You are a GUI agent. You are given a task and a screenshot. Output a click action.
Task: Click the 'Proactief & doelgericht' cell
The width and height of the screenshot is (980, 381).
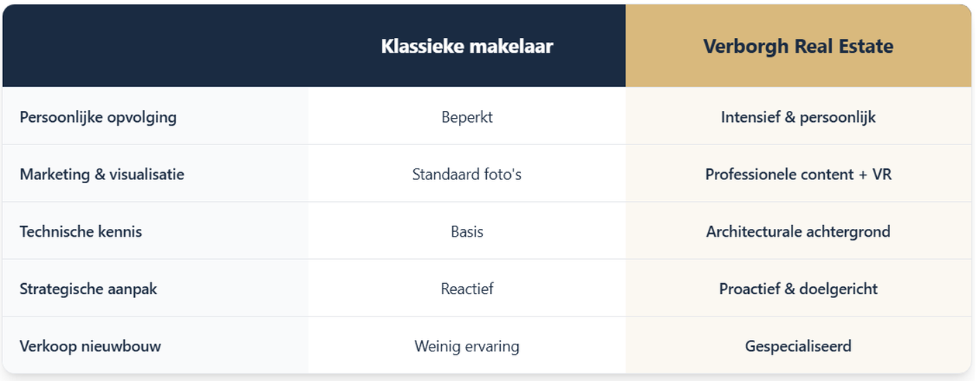coord(798,289)
